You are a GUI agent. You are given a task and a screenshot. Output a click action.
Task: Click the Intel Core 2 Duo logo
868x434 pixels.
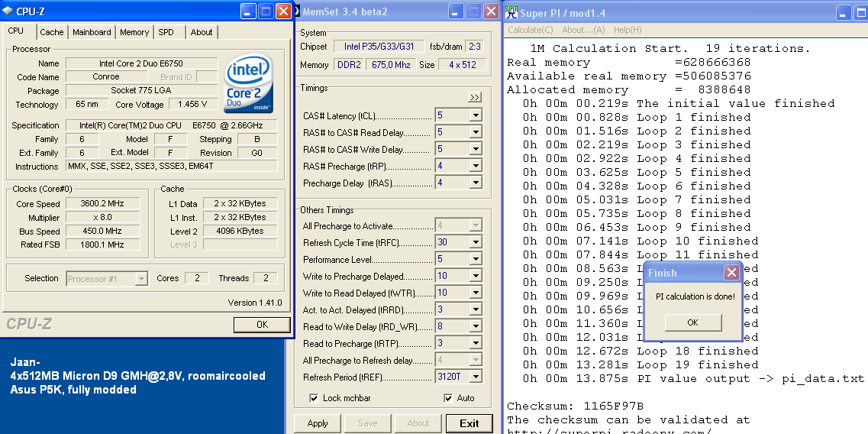point(249,83)
